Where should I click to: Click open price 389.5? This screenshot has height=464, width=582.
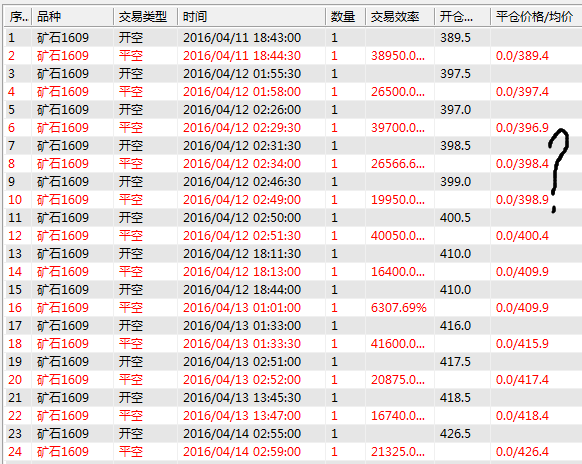tap(455, 37)
